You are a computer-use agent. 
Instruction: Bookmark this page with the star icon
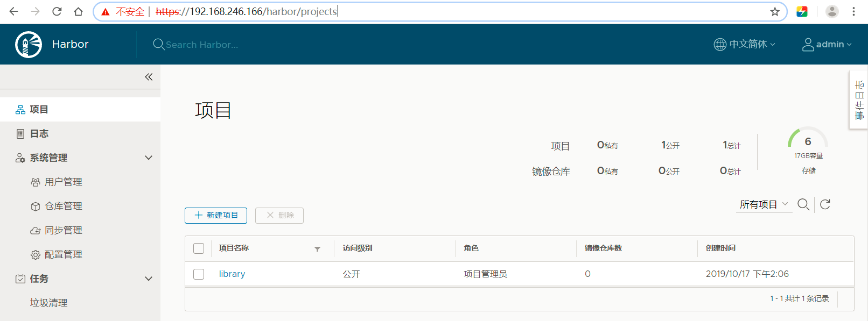pos(775,11)
